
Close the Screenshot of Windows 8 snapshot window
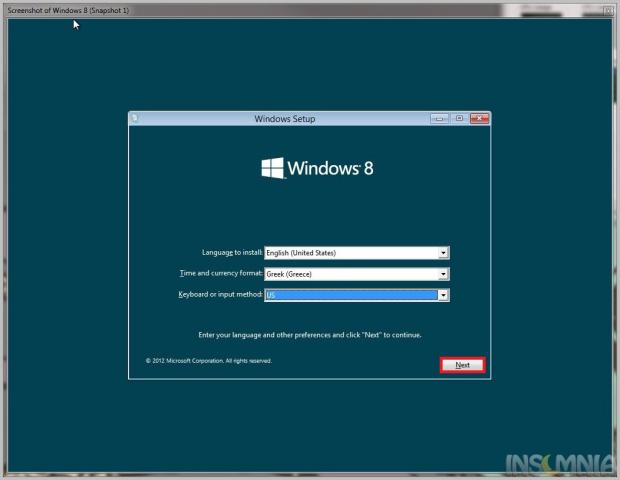coord(608,11)
